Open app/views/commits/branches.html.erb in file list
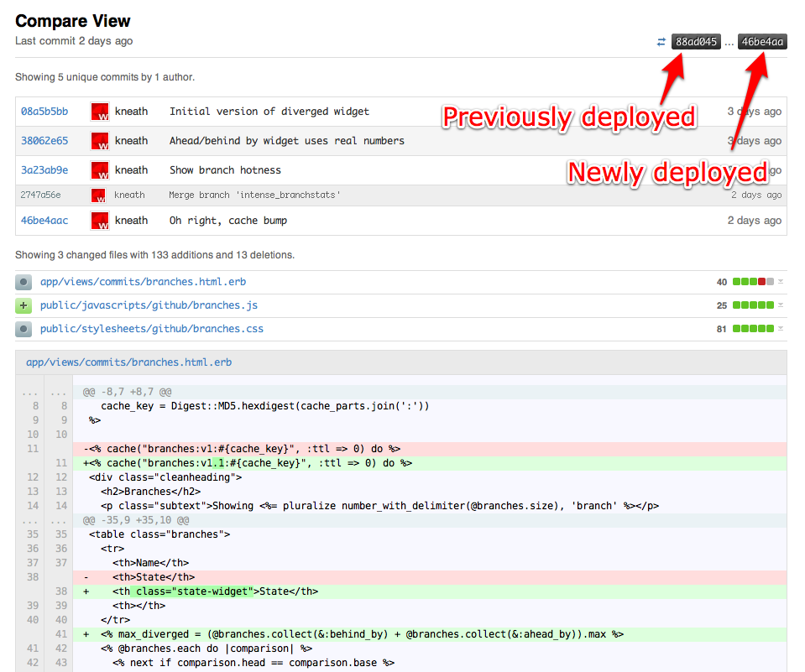The image size is (805, 672). pos(144,282)
